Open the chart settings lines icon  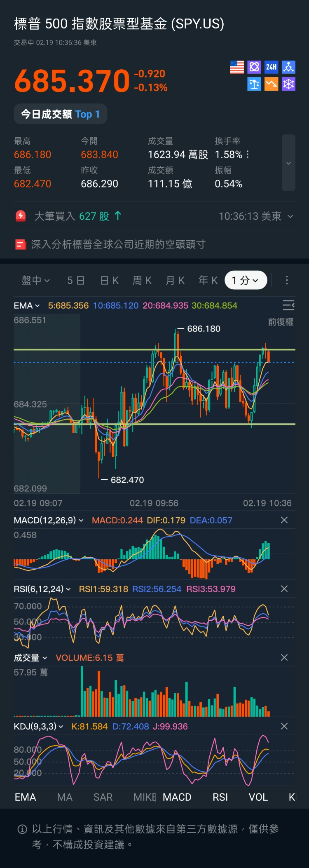pos(288,305)
